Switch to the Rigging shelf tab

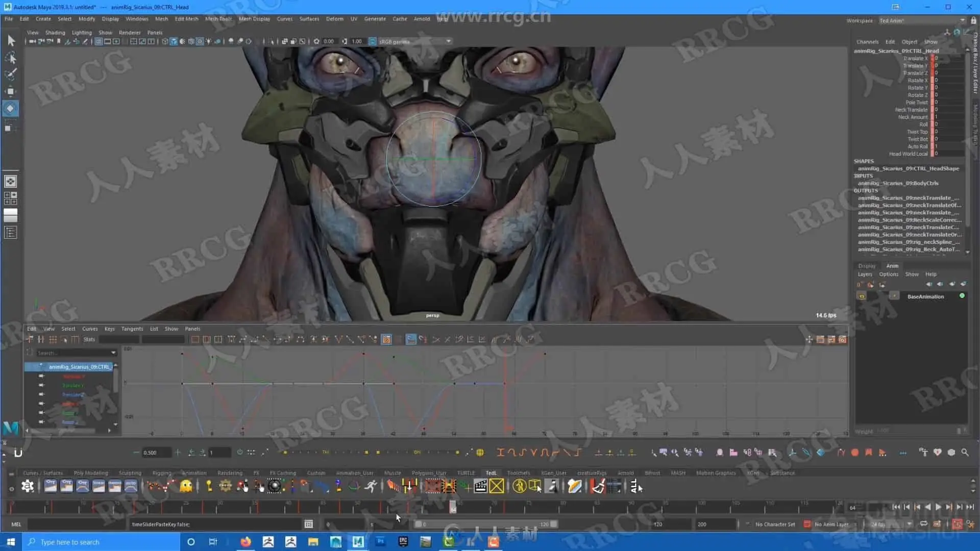[x=161, y=473]
